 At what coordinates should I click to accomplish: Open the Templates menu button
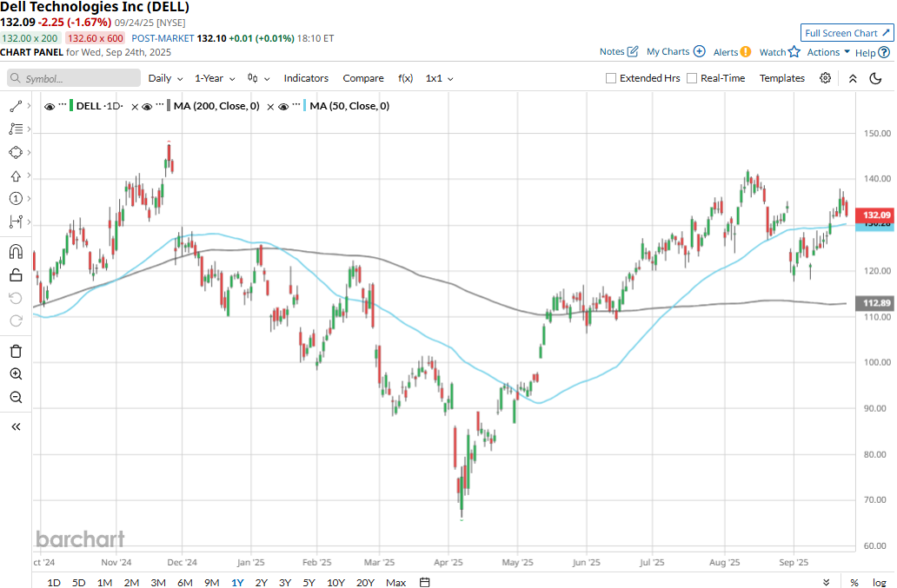point(782,78)
